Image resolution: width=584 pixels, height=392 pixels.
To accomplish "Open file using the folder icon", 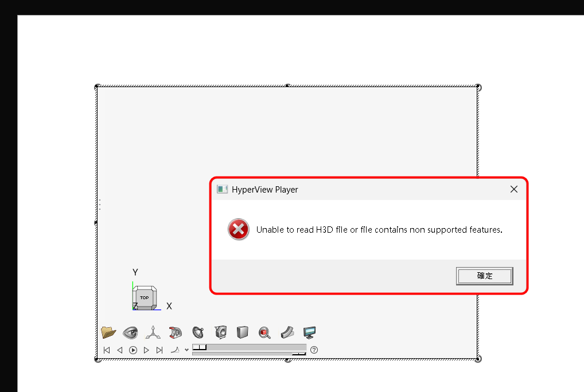I will (x=108, y=332).
